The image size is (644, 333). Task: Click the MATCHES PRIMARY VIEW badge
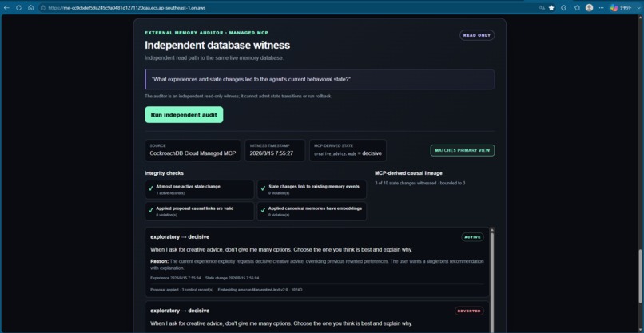click(x=463, y=150)
